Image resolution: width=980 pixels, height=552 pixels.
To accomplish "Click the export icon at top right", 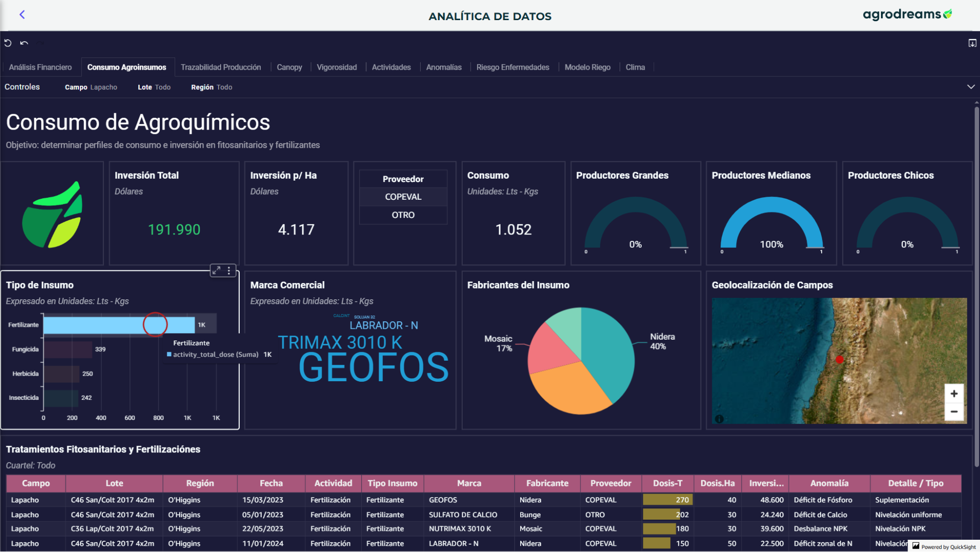I will (972, 43).
